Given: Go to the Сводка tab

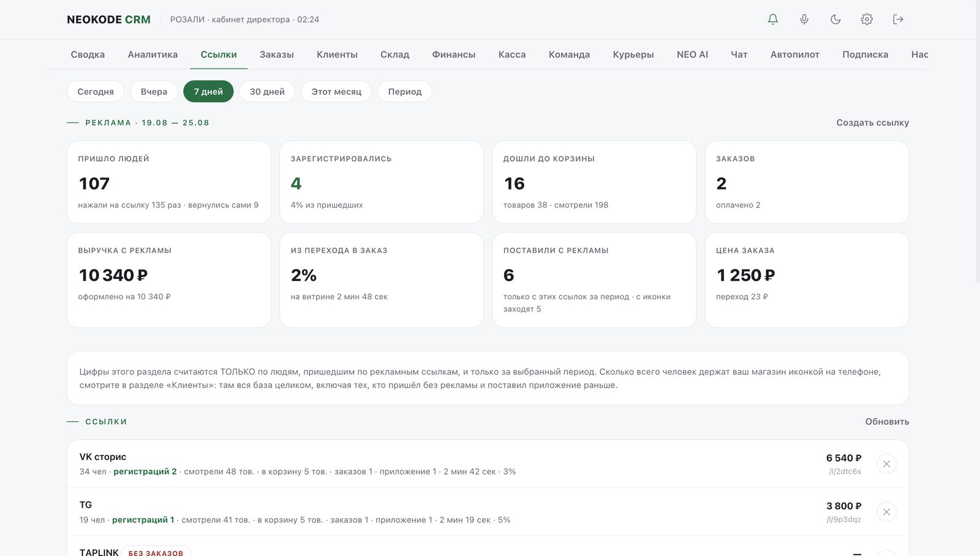Looking at the screenshot, I should [88, 55].
